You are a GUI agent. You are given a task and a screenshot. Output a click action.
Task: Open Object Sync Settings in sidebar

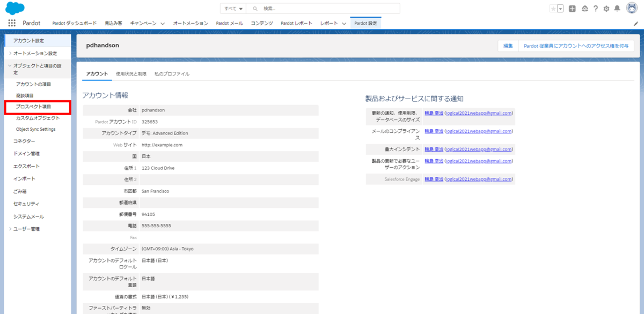click(35, 129)
